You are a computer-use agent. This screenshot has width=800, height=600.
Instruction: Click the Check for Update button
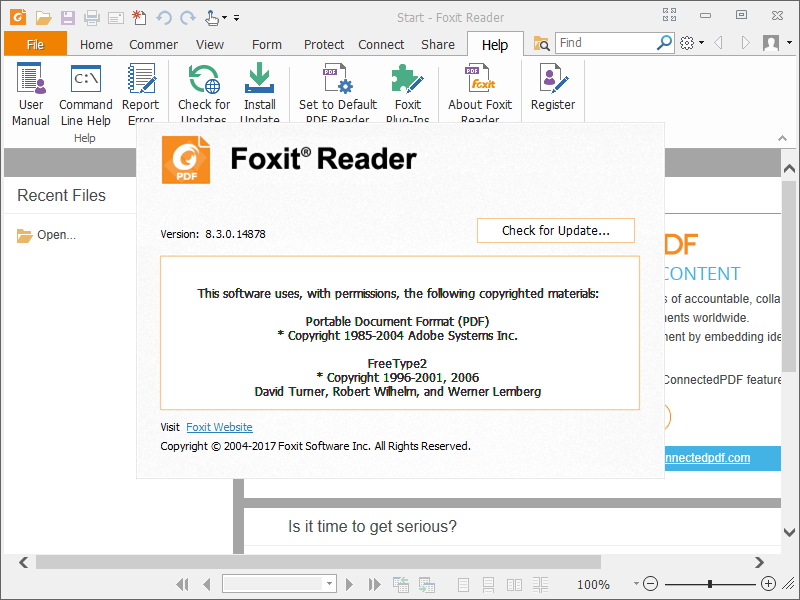pos(555,230)
